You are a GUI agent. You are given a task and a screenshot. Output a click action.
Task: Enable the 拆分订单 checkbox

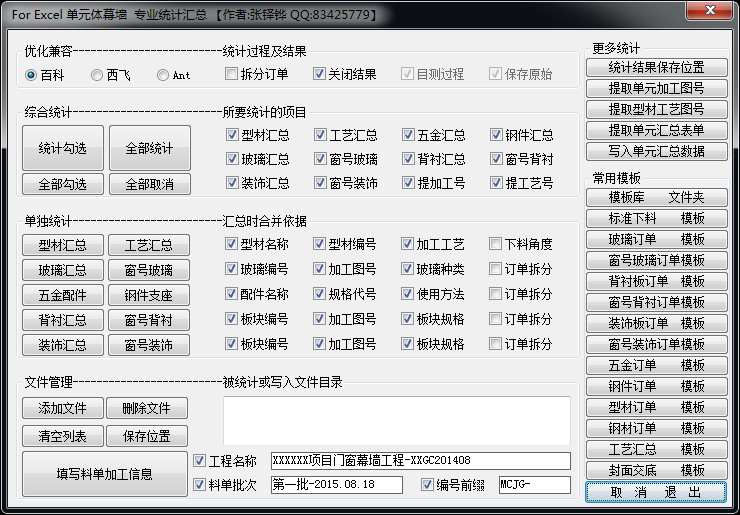point(232,74)
